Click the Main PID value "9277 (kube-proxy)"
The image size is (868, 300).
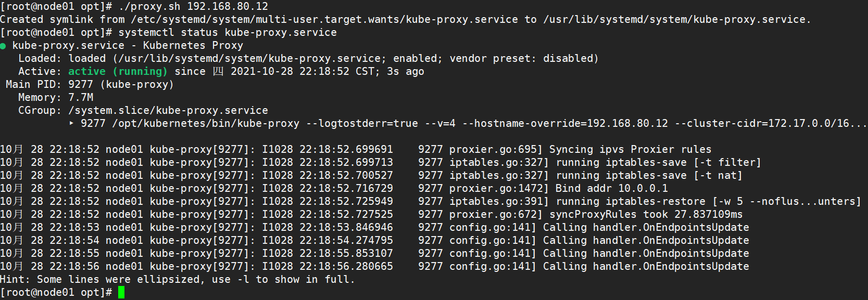(x=121, y=84)
